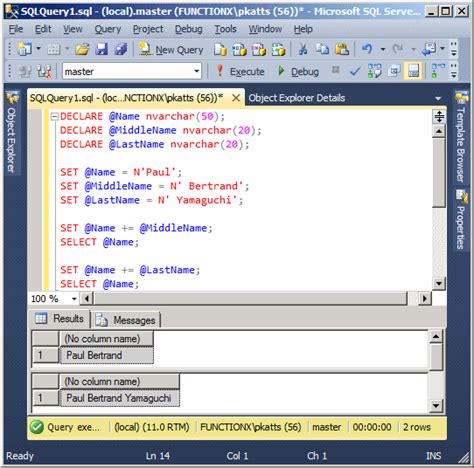Open the Edit menu
This screenshot has width=474, height=468.
pos(43,29)
